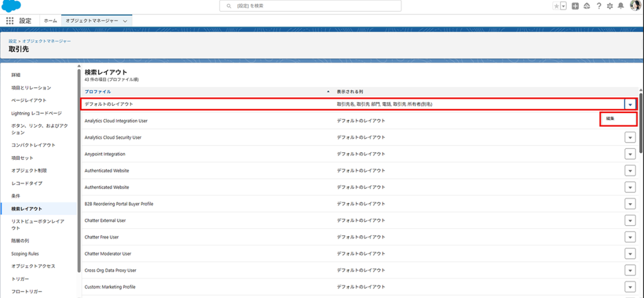The width and height of the screenshot is (644, 298).
Task: Click the favorites star icon
Action: pyautogui.click(x=556, y=6)
